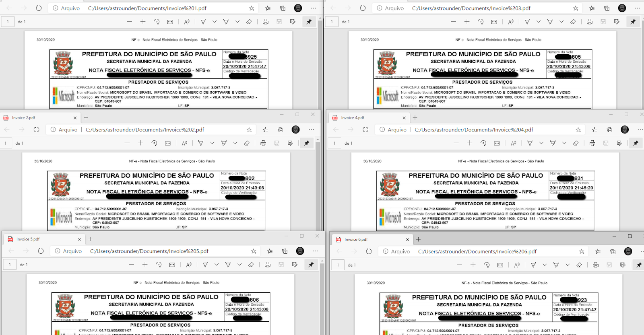Expand Draw options dropdown in Invoice 1.pdf
Screen dimensions: 644x335
pyautogui.click(x=215, y=22)
